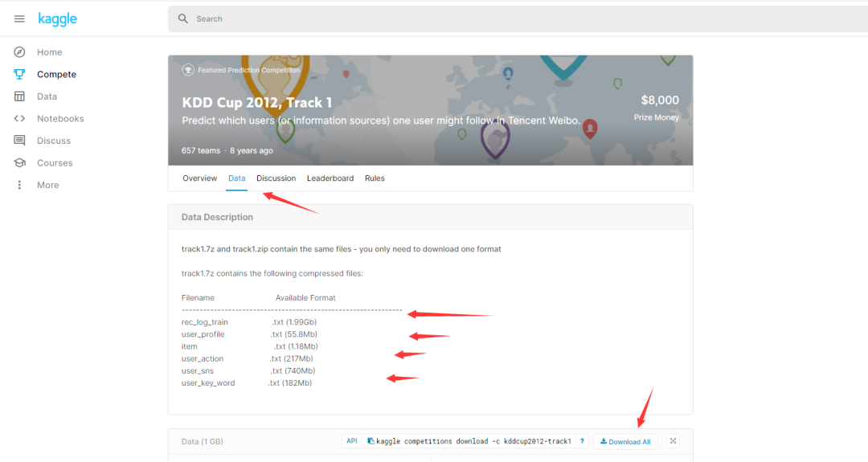Go to the Leaderboard tab
Viewport: 868px width, 462px height.
(330, 178)
